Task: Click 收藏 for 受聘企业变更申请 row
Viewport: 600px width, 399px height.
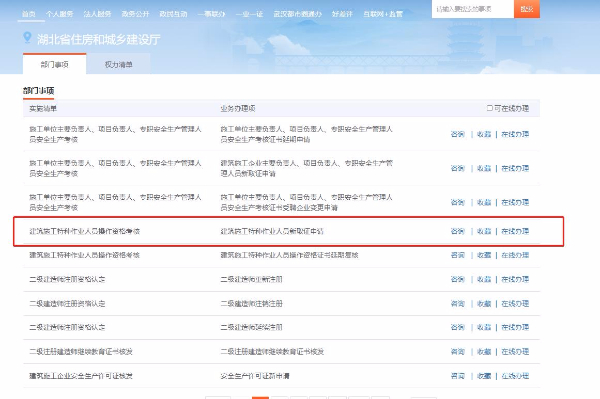Action: (x=484, y=202)
